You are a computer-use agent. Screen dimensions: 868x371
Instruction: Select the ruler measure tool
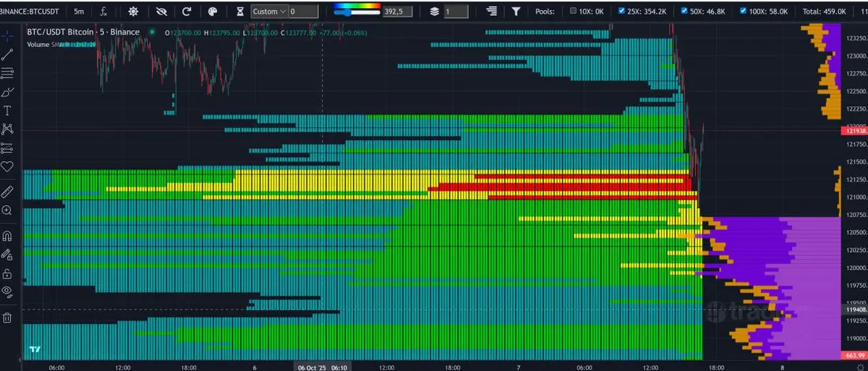click(x=7, y=192)
